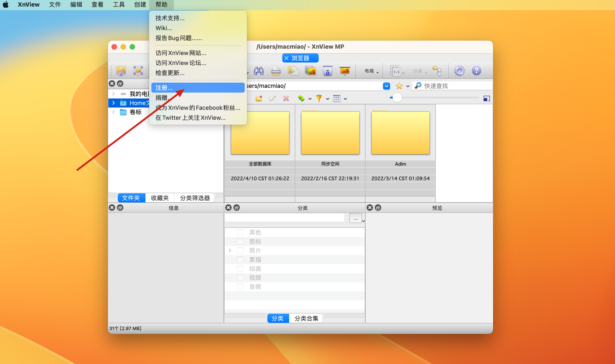Open settings gear icon in toolbar

point(459,71)
